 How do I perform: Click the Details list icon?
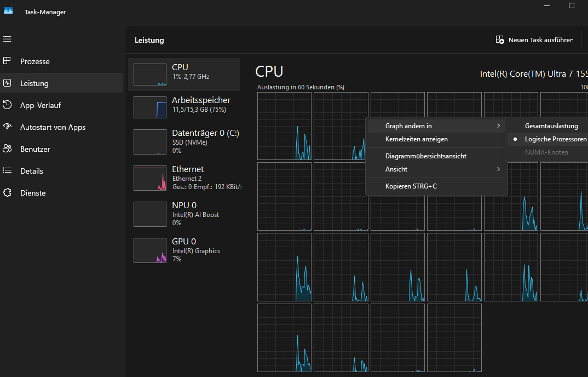7,170
